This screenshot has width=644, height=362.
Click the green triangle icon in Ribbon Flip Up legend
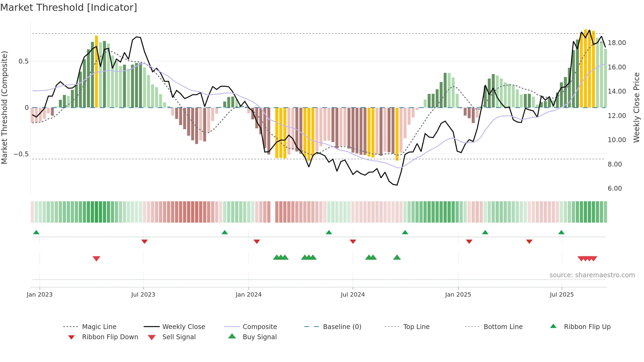[x=553, y=326]
